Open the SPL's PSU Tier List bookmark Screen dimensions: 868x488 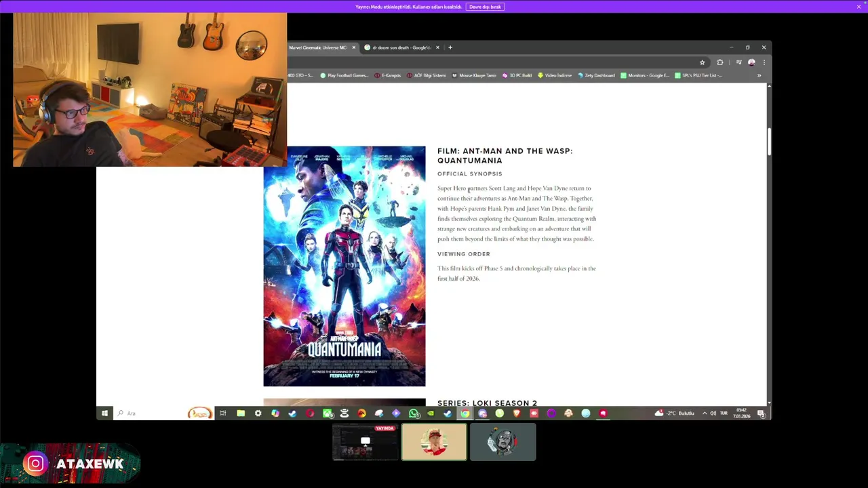(x=698, y=75)
